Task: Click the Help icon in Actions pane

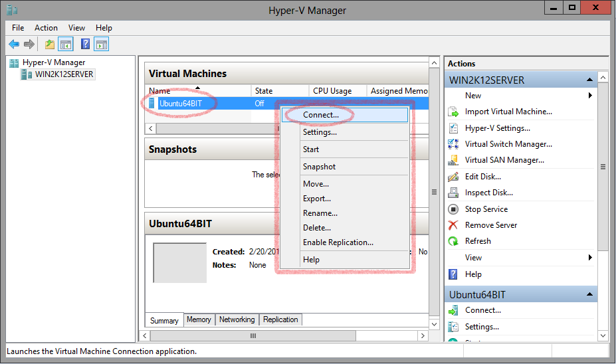Action: 453,274
